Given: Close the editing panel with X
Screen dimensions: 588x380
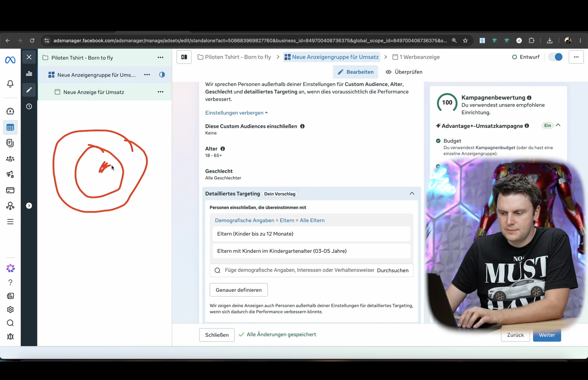Looking at the screenshot, I should (29, 57).
